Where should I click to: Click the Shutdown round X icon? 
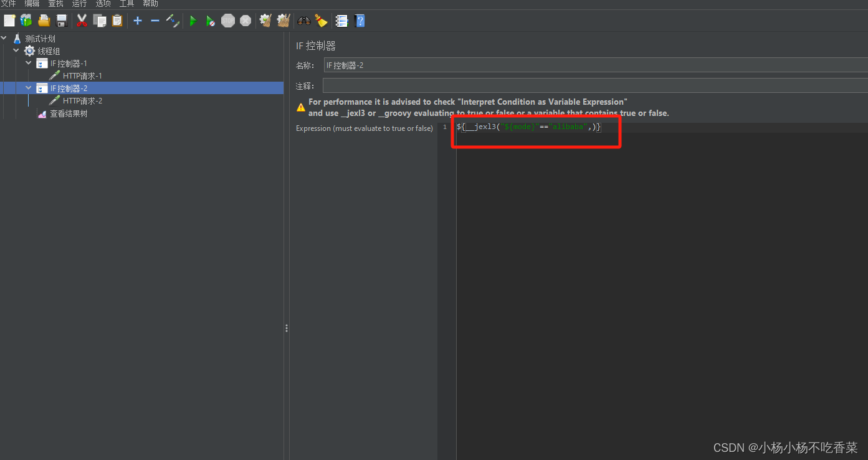click(x=246, y=21)
